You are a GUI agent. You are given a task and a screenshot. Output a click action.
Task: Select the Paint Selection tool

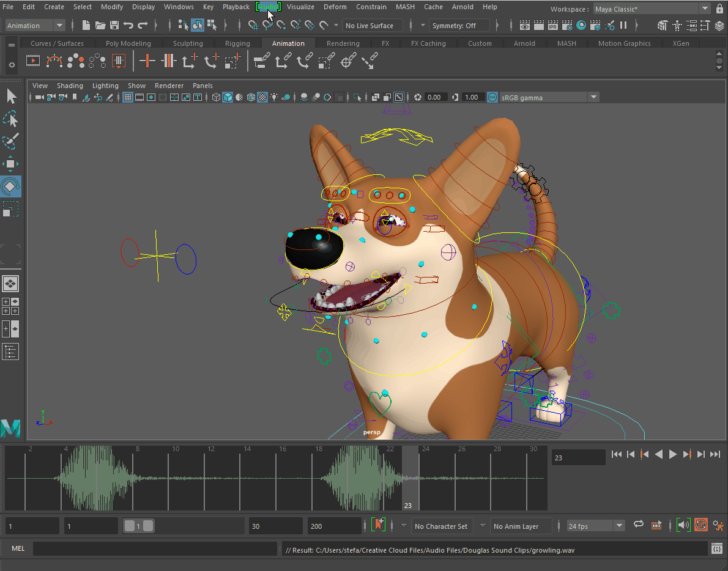[10, 141]
